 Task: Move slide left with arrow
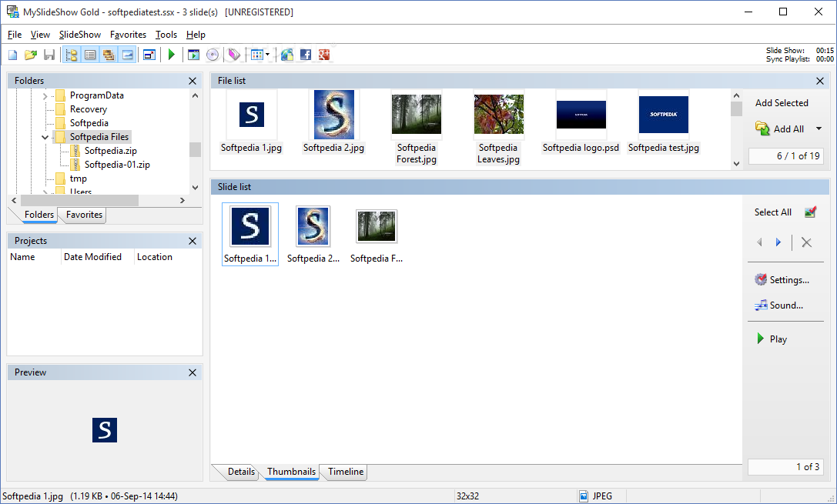click(x=759, y=242)
